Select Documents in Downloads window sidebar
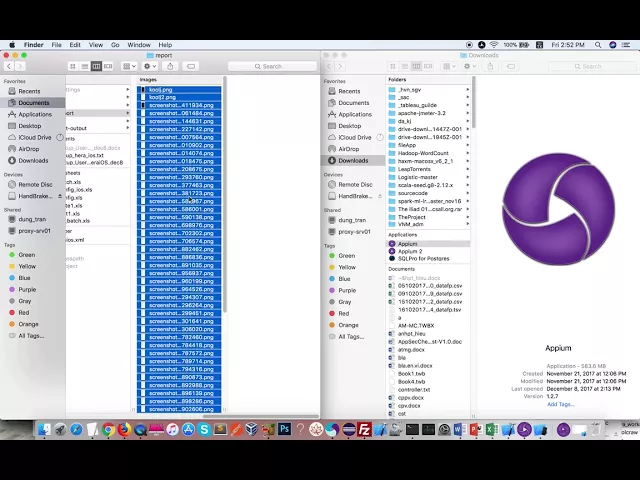Viewport: 640px width, 480px height. pyautogui.click(x=353, y=103)
